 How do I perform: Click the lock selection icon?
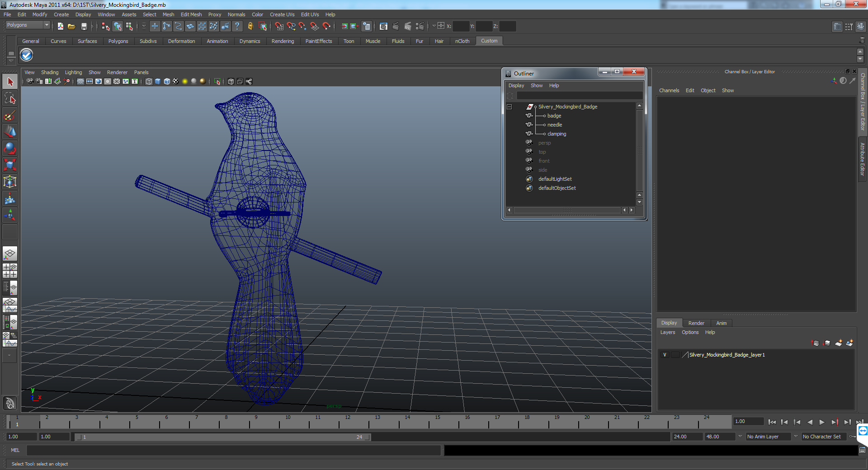pyautogui.click(x=250, y=26)
